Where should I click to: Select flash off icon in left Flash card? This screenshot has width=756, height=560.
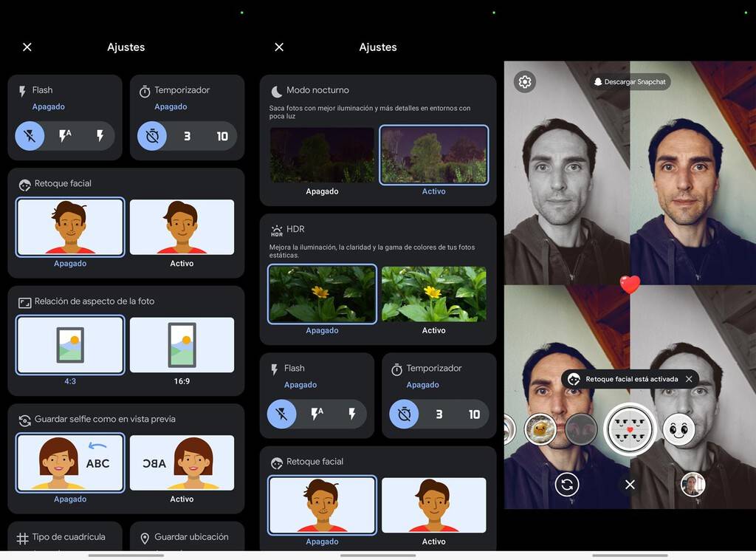coord(30,136)
